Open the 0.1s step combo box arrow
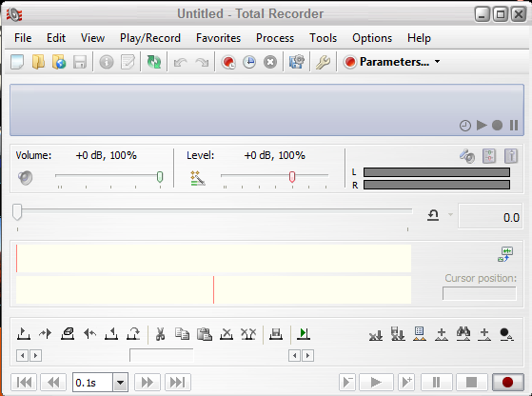The image size is (532, 396). 120,383
